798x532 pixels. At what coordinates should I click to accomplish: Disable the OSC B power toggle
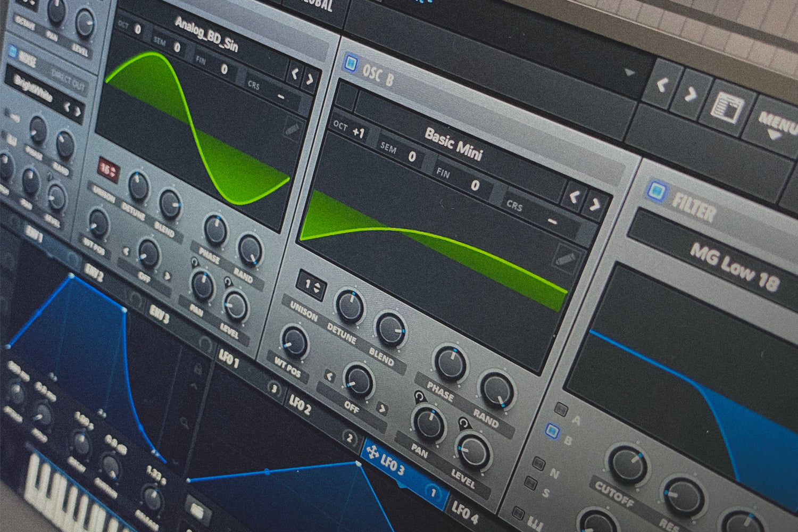[x=350, y=62]
